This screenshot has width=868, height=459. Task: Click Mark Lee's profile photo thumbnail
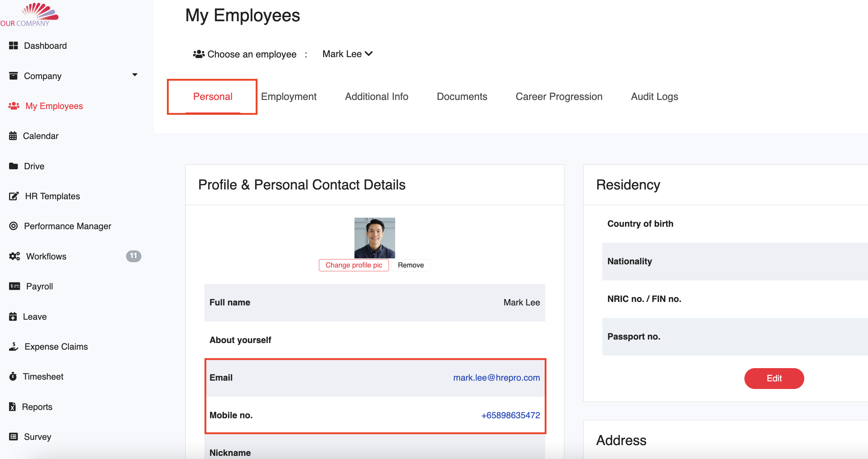tap(374, 238)
